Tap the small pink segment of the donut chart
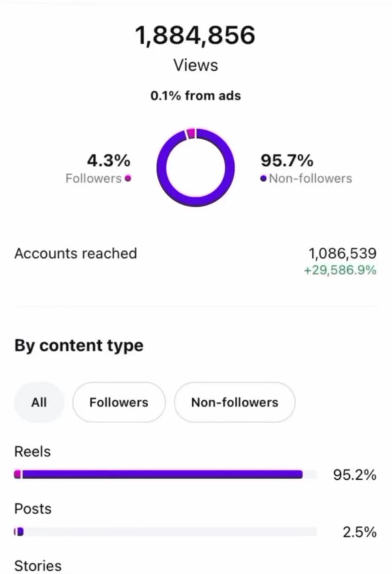 click(x=191, y=133)
